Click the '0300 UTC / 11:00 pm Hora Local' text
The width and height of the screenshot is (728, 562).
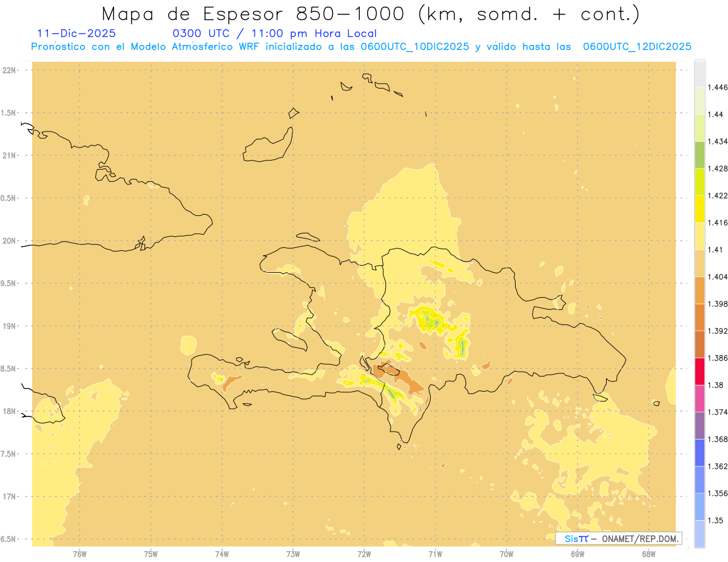pyautogui.click(x=274, y=33)
